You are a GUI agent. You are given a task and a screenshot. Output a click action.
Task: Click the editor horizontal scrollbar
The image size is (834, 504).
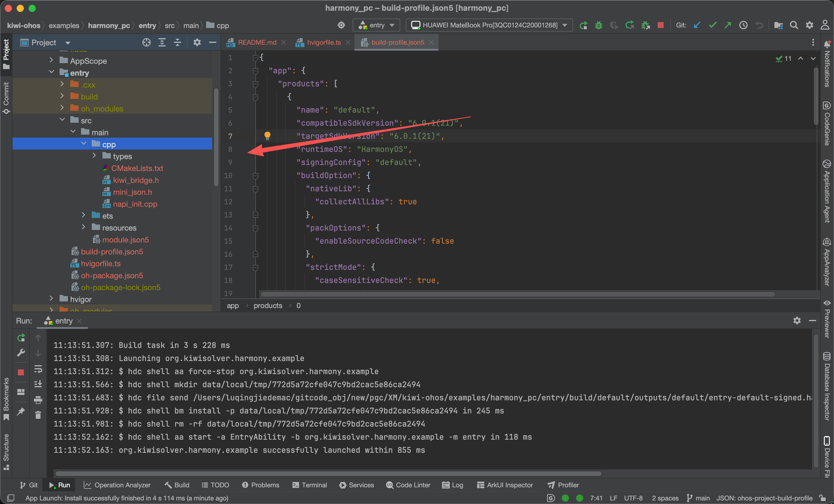pos(518,294)
